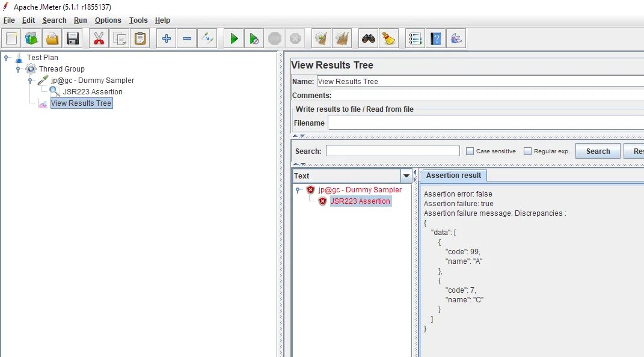Screen dimensions: 644x357
Task: Click the Collapse All minus icon
Action: [187, 38]
